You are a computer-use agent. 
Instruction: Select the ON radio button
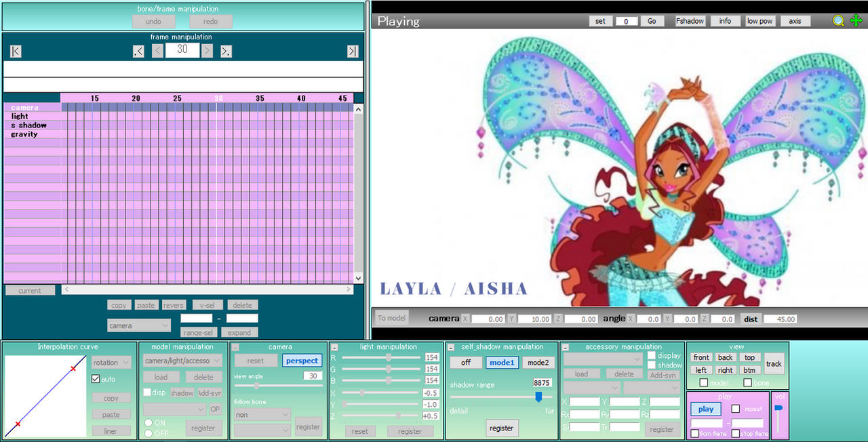coord(148,423)
